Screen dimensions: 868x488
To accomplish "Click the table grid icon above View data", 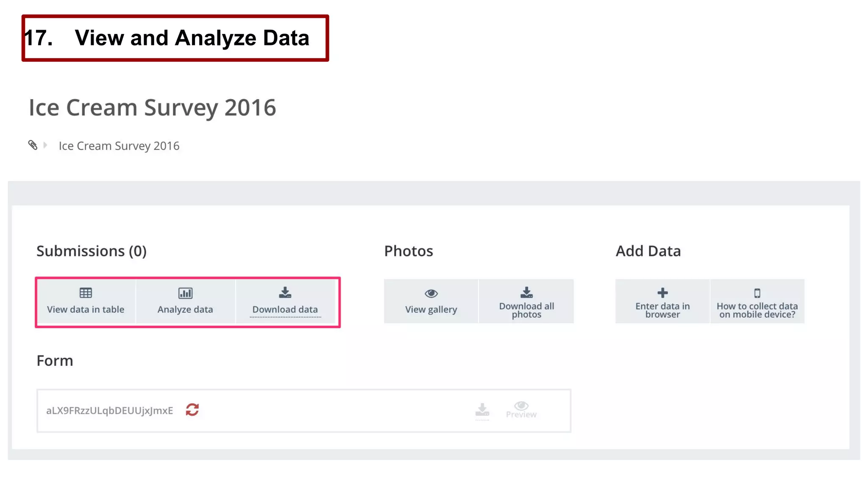I will [86, 293].
